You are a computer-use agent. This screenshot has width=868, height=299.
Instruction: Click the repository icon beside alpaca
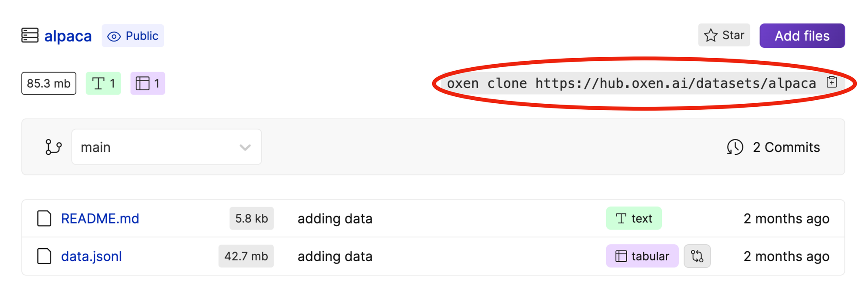(x=30, y=36)
